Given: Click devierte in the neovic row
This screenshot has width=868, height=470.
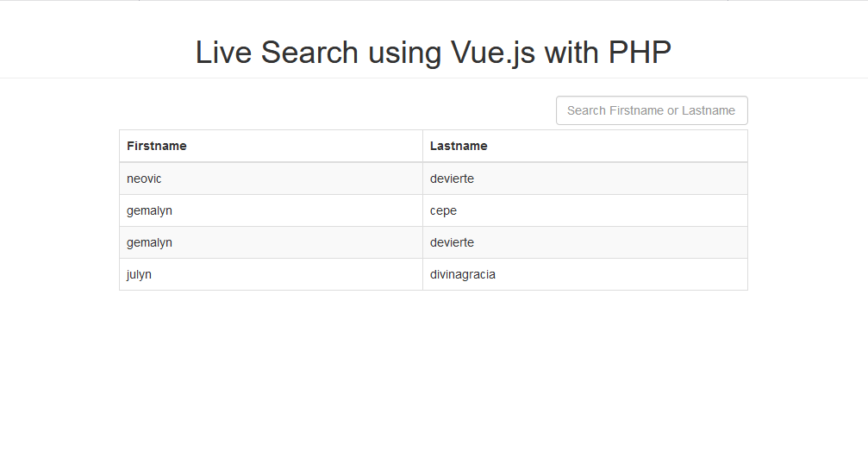Looking at the screenshot, I should tap(452, 179).
